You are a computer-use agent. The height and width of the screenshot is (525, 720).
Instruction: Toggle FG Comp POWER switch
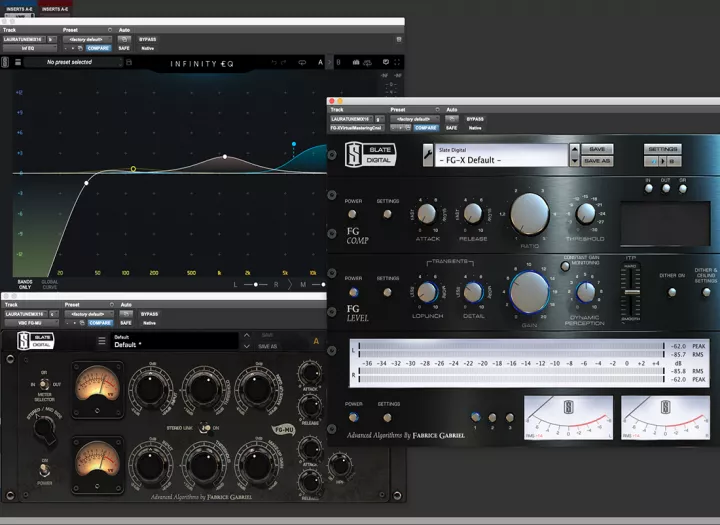[x=352, y=214]
